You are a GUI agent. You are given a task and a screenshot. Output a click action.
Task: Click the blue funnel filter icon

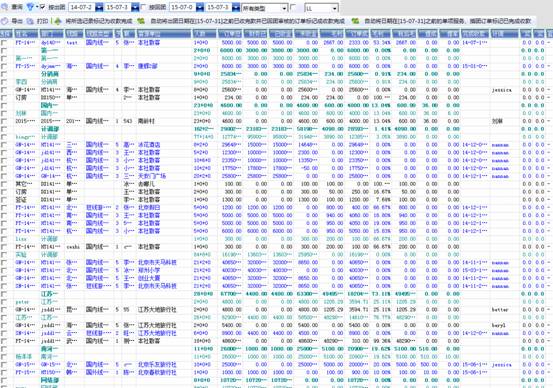coord(30,7)
